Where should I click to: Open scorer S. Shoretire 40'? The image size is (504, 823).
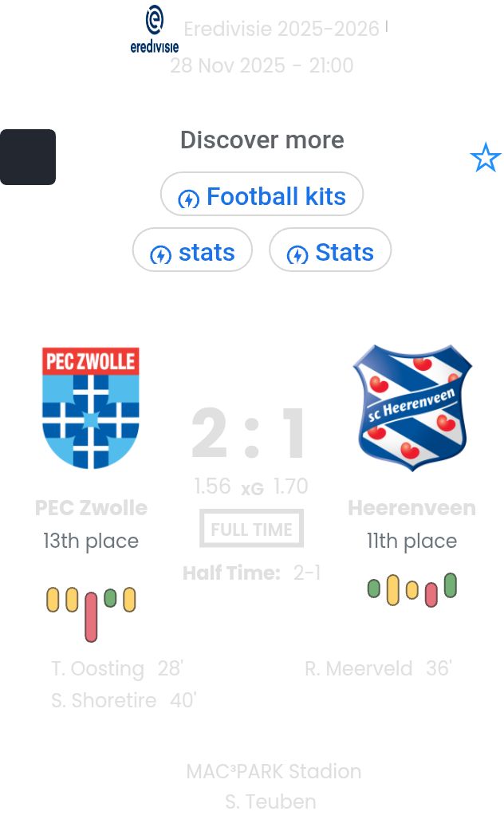124,700
